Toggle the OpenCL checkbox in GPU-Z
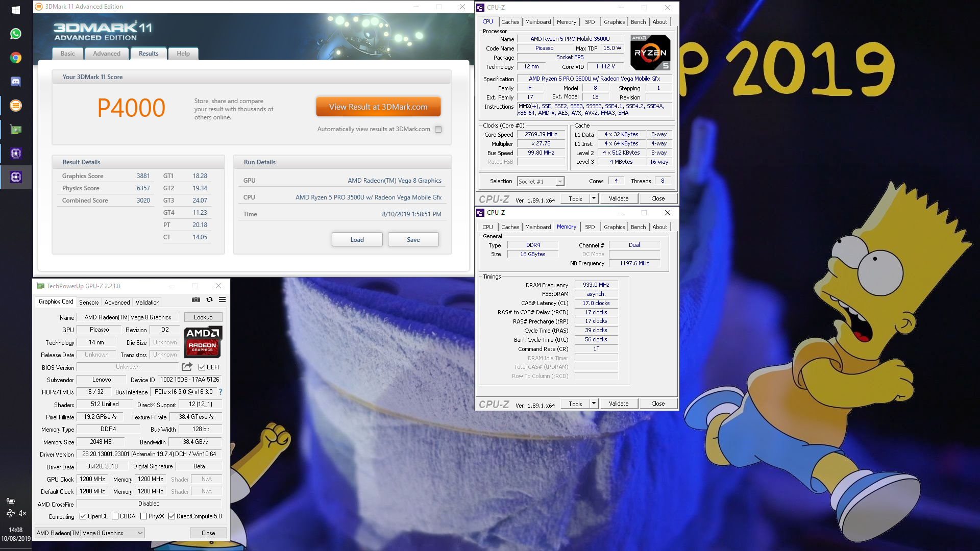980x551 pixels. pos(83,516)
